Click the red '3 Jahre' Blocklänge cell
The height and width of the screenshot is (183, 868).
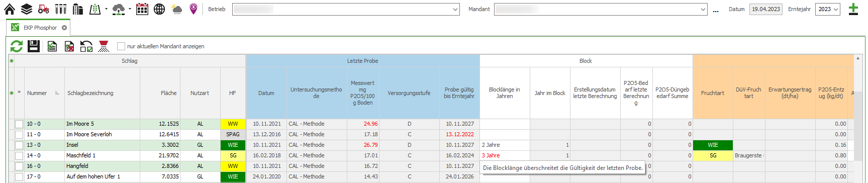pyautogui.click(x=505, y=156)
